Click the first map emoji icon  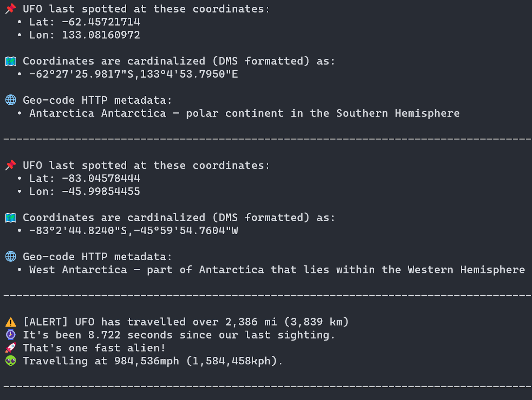point(11,61)
